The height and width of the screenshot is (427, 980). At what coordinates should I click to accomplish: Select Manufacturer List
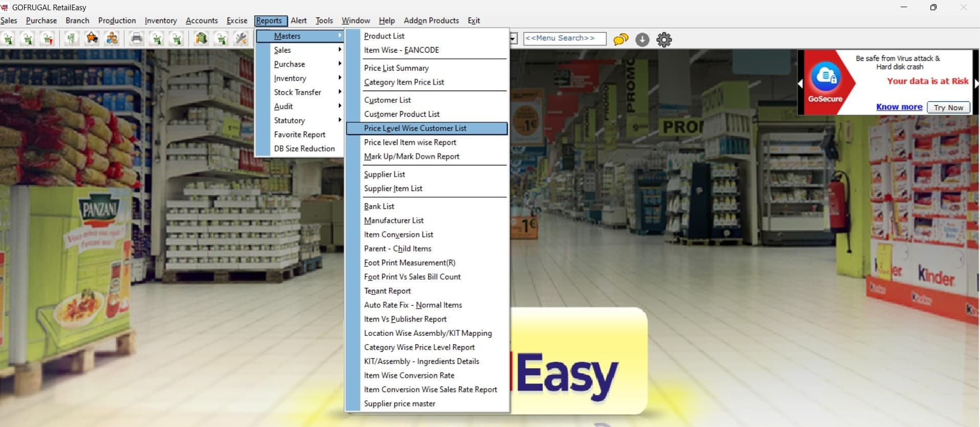coord(427,220)
